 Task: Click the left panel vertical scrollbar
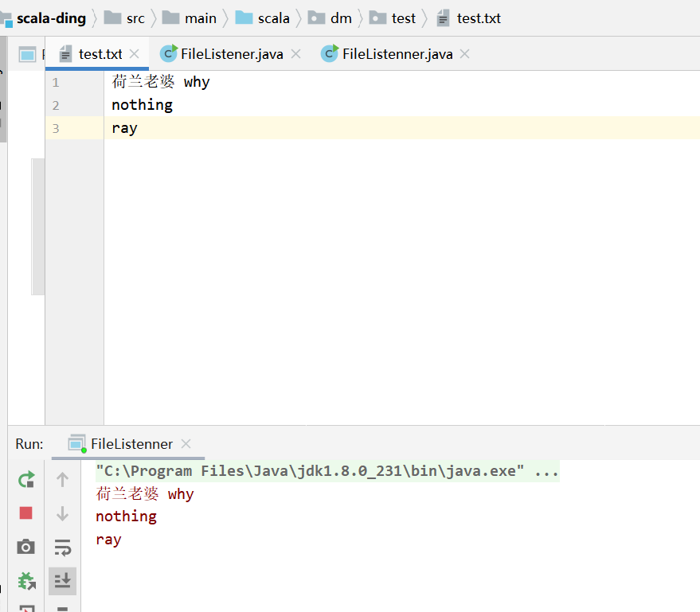point(38,227)
